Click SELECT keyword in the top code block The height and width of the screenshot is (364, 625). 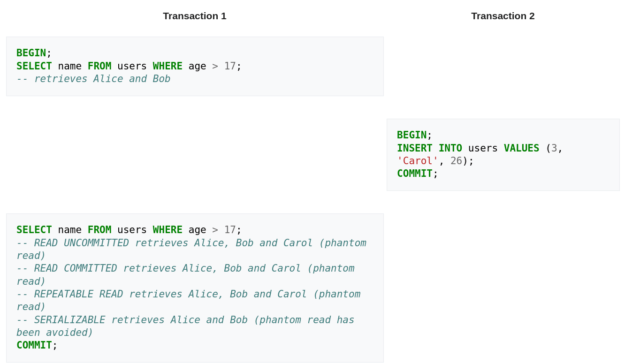coord(34,66)
